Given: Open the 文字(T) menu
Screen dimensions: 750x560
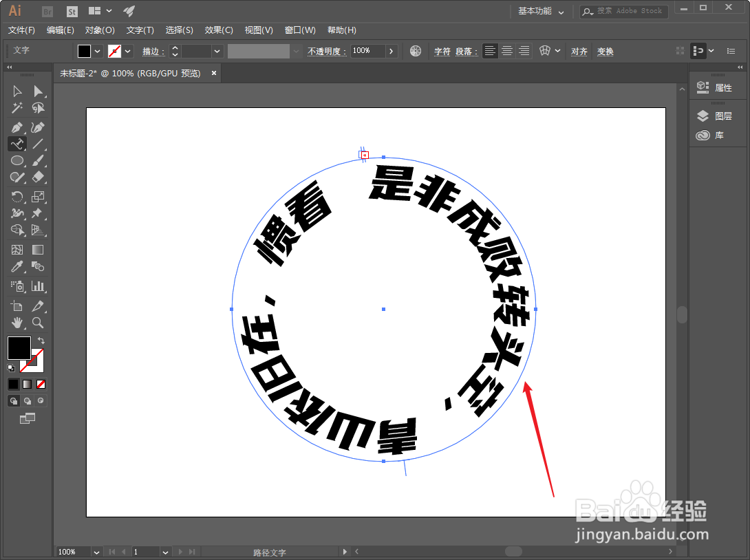Looking at the screenshot, I should 140,30.
